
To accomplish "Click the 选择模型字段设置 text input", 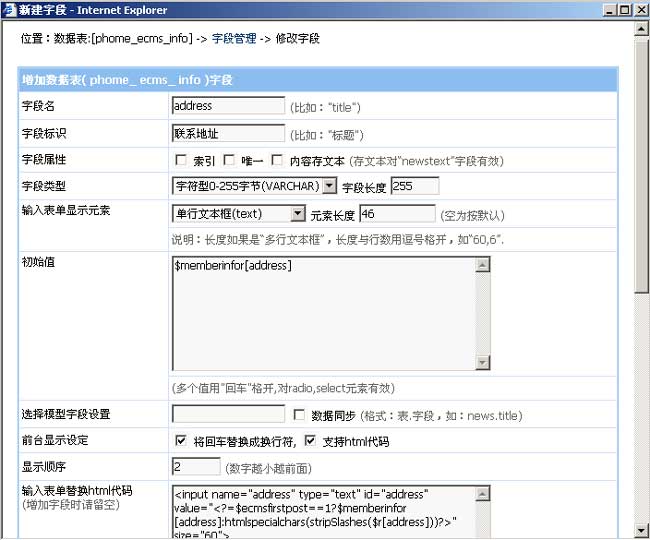I will pos(228,414).
